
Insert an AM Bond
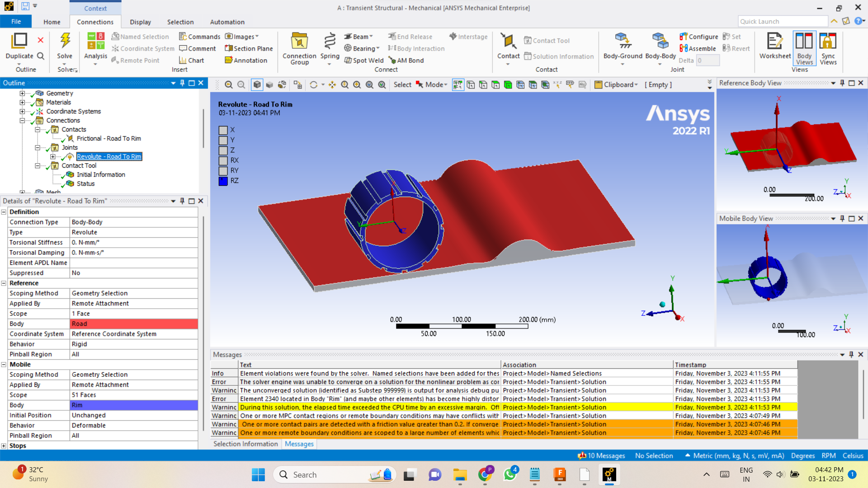406,60
